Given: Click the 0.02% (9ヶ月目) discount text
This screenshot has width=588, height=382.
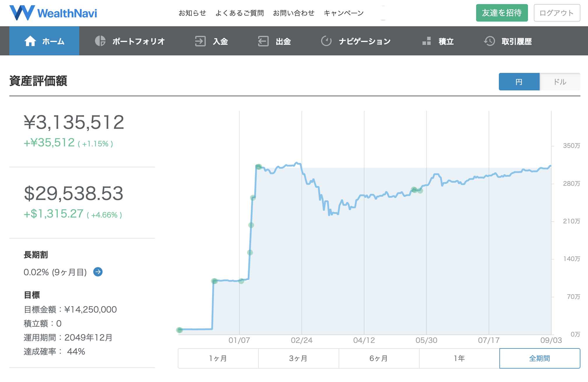Looking at the screenshot, I should tap(55, 272).
